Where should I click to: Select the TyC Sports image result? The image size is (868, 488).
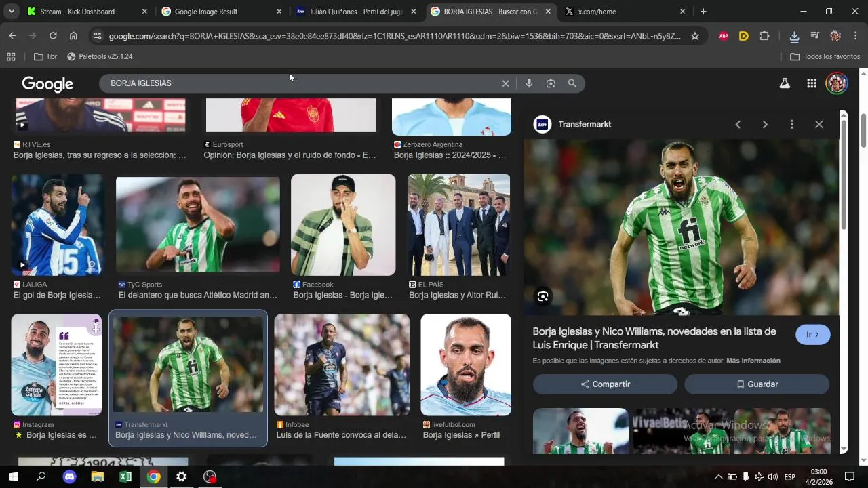pyautogui.click(x=198, y=225)
